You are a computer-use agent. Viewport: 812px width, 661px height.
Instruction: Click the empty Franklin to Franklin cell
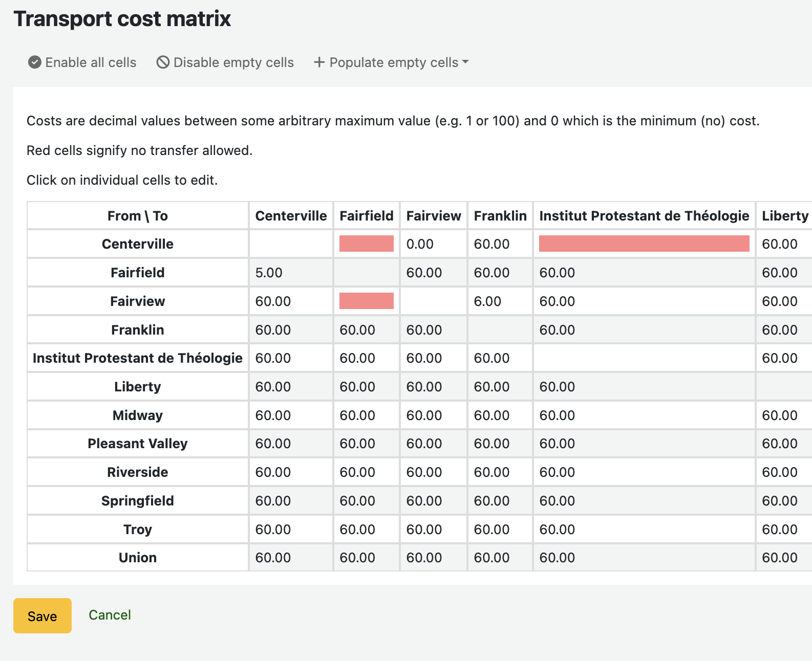pos(500,330)
